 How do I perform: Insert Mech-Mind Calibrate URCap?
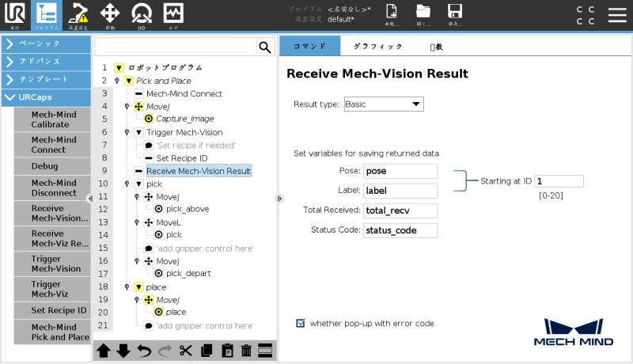(x=52, y=119)
